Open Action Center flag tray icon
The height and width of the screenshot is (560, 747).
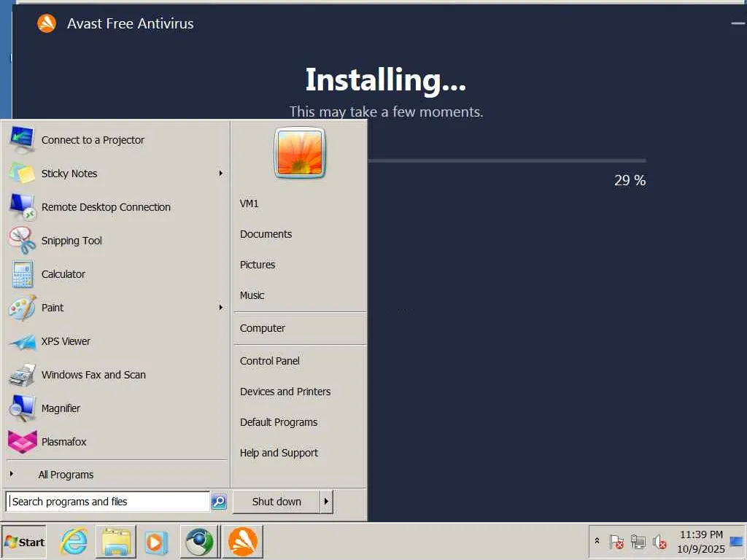click(616, 542)
